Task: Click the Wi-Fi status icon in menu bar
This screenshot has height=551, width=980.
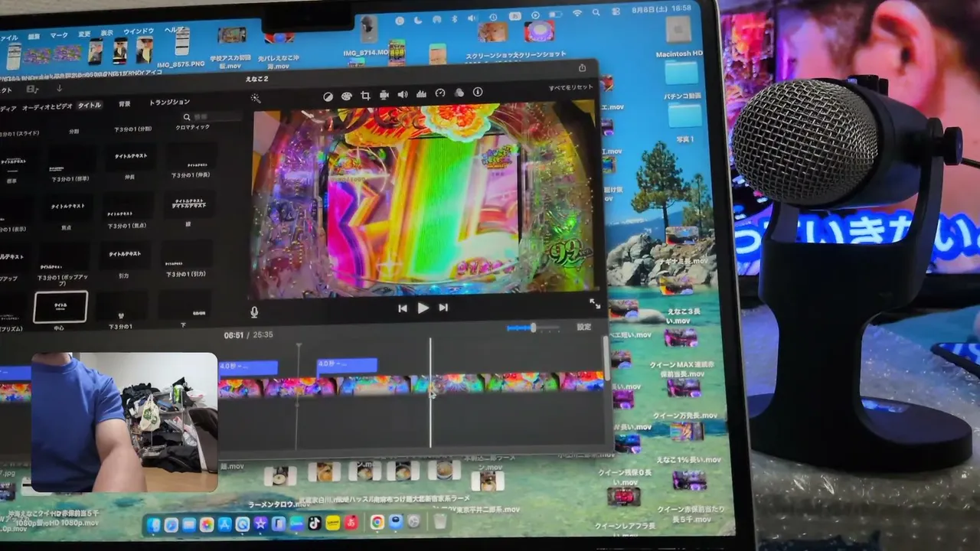Action: click(x=577, y=13)
